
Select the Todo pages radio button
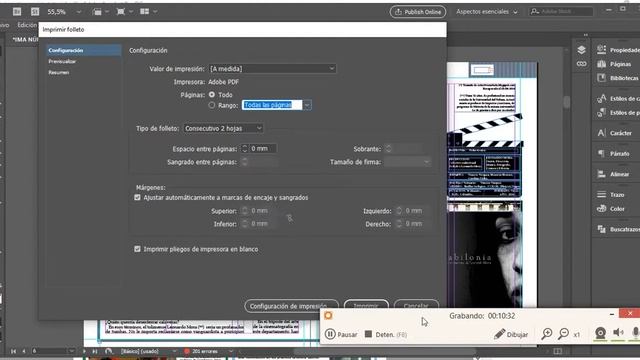tap(211, 94)
